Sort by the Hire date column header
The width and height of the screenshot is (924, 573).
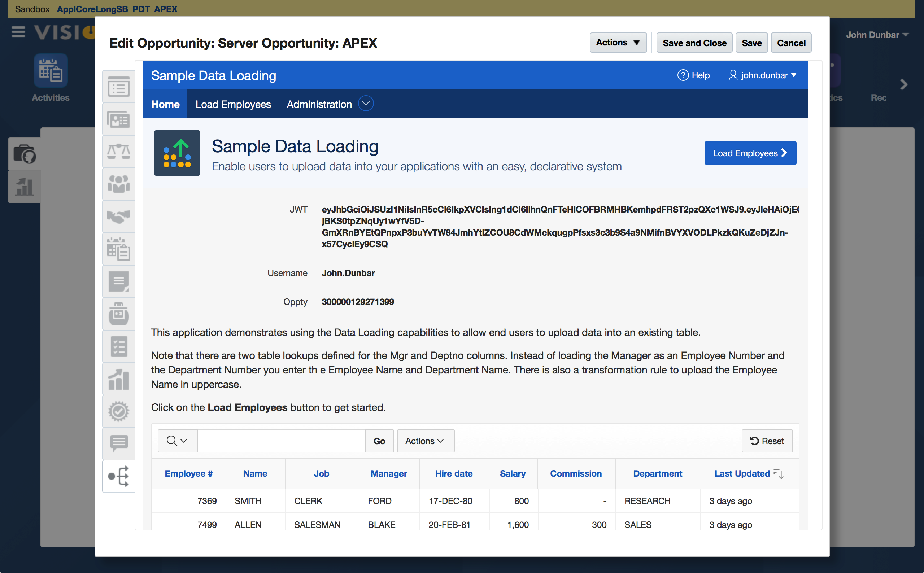click(454, 473)
